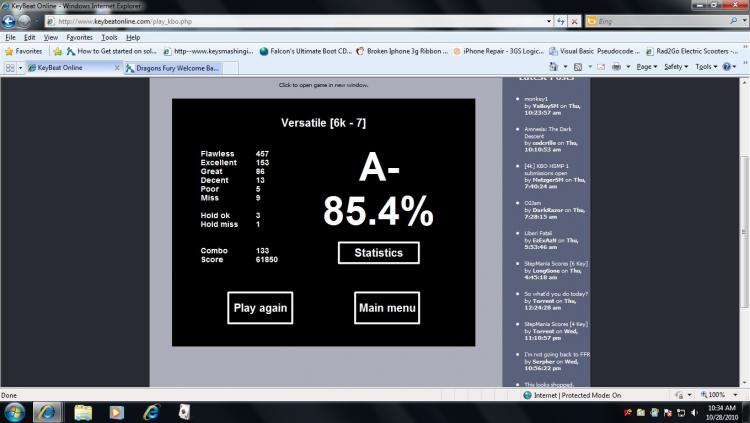Click the Windows Start orb
This screenshot has height=423, width=750.
pos(14,412)
